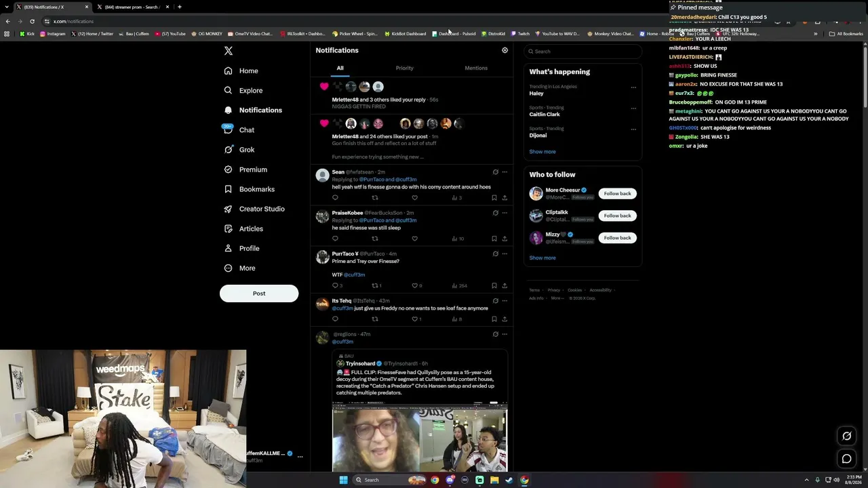This screenshot has height=488, width=868.
Task: Open the Windows Start menu
Action: point(343,480)
